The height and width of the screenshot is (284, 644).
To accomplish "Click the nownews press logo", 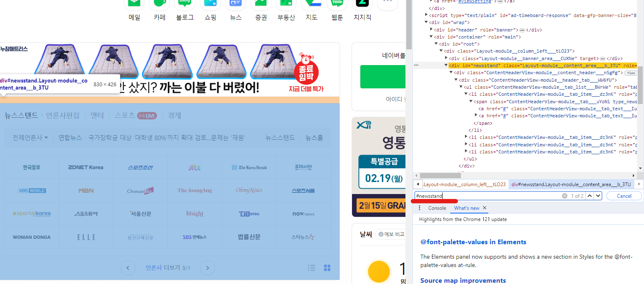I will (304, 214).
